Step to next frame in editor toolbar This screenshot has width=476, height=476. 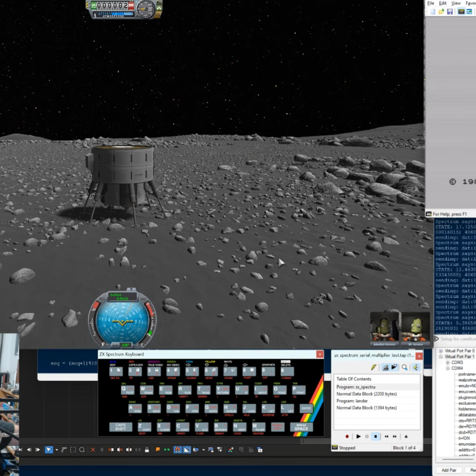[x=37, y=450]
